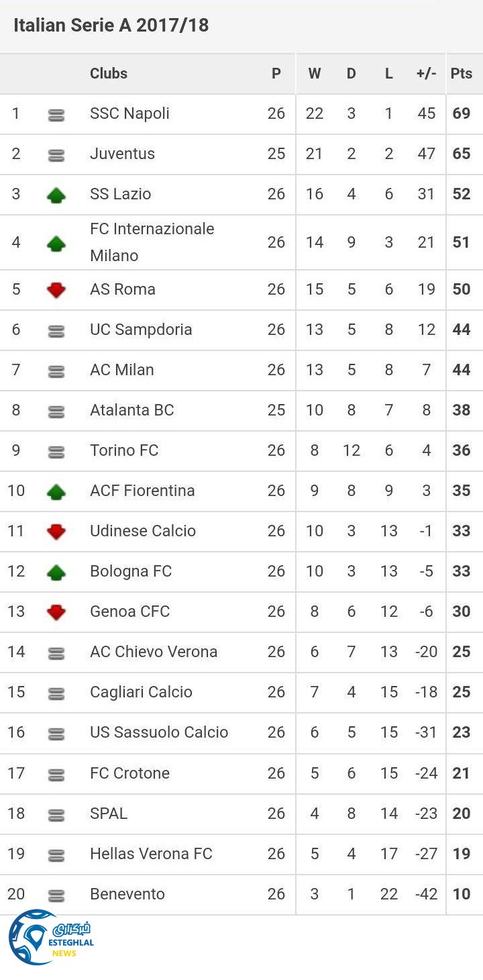
Task: Open the AC Milan club link
Action: (x=122, y=370)
